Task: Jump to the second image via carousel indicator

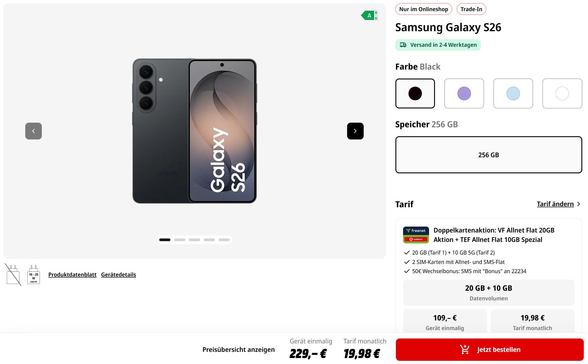Action: (x=179, y=240)
